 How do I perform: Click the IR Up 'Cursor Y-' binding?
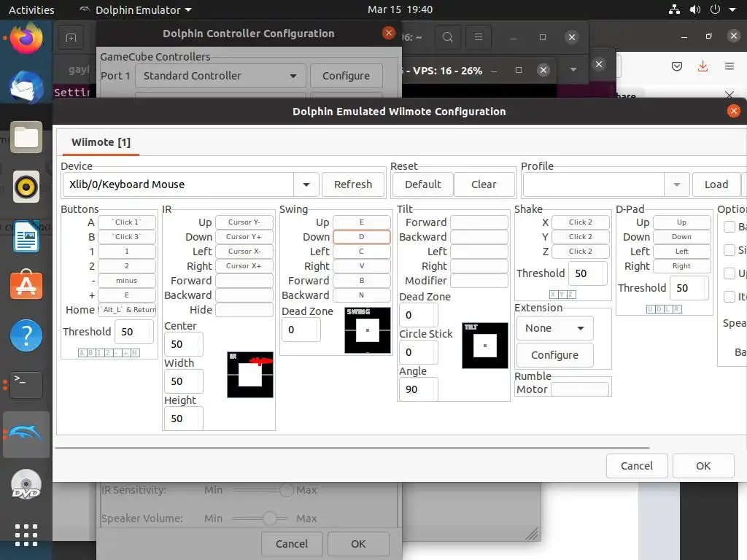244,222
